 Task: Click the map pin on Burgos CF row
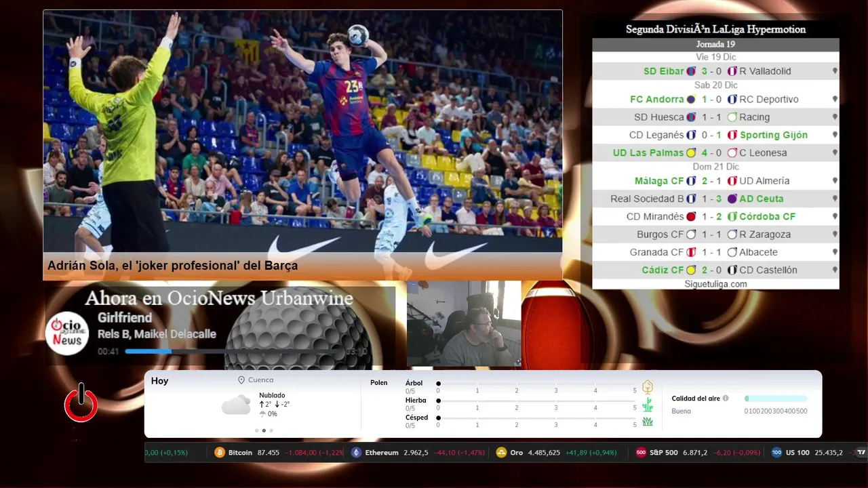[x=835, y=235]
